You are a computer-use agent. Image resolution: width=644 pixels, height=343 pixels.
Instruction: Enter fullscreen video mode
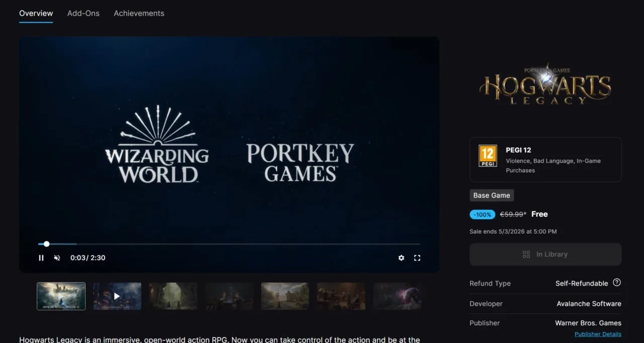coord(417,258)
